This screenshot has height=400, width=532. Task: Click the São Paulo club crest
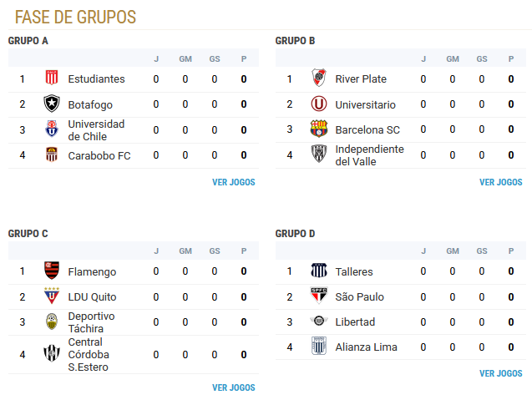tap(319, 296)
